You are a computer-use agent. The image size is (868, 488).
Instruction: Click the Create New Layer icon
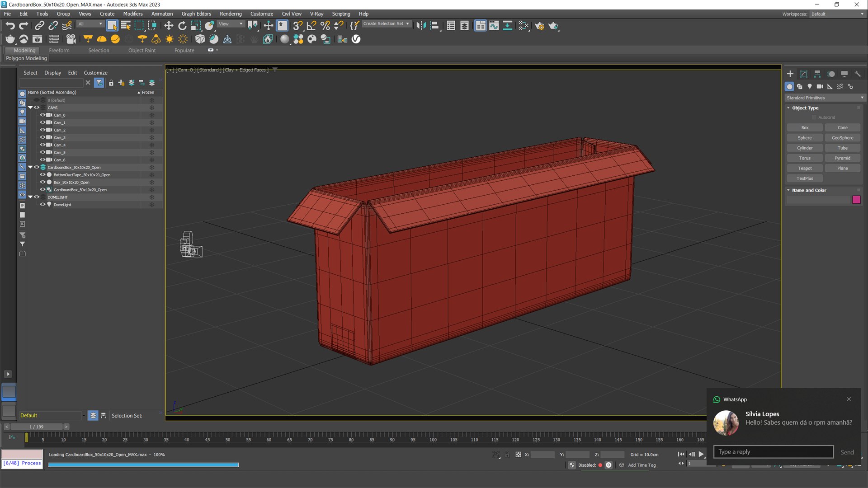(121, 83)
